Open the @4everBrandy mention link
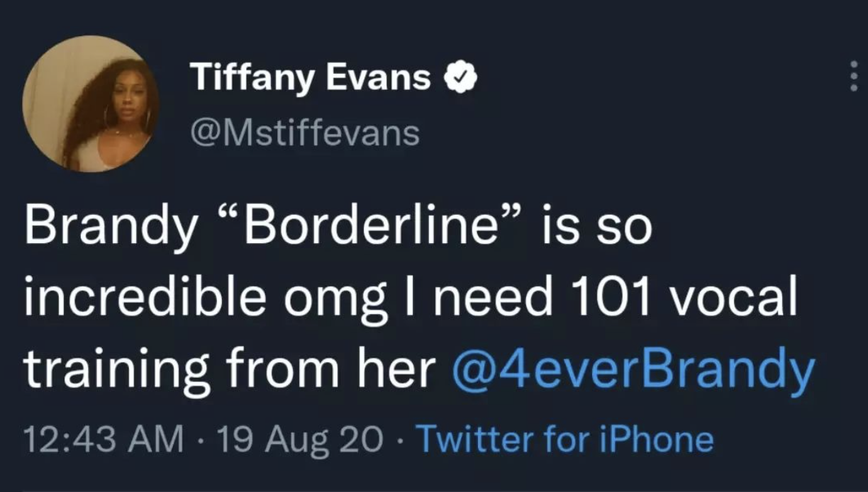868x492 pixels. click(x=633, y=369)
